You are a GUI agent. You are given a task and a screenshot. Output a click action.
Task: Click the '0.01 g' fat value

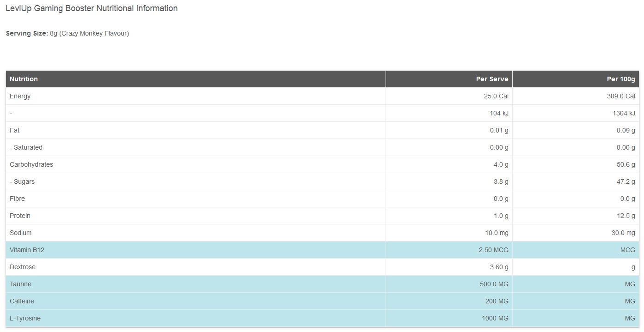[499, 130]
